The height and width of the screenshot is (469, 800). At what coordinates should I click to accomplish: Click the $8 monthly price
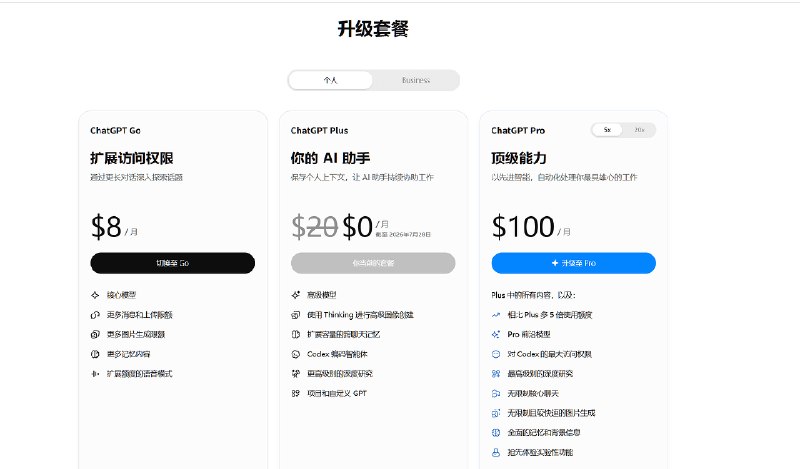(x=106, y=227)
